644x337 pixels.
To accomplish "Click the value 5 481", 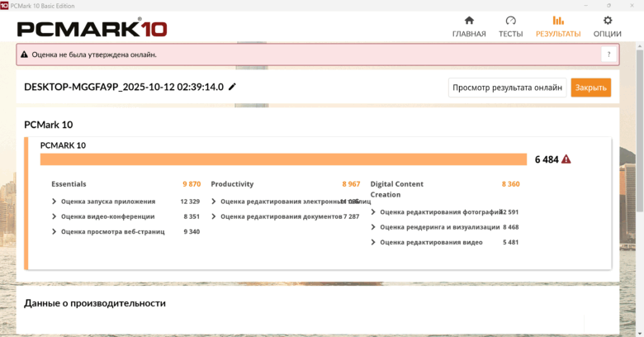I will pyautogui.click(x=510, y=243).
